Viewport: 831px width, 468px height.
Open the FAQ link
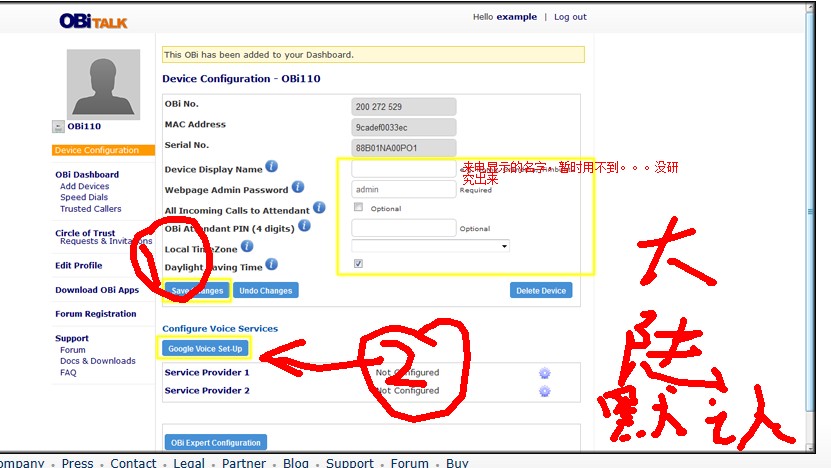point(68,373)
